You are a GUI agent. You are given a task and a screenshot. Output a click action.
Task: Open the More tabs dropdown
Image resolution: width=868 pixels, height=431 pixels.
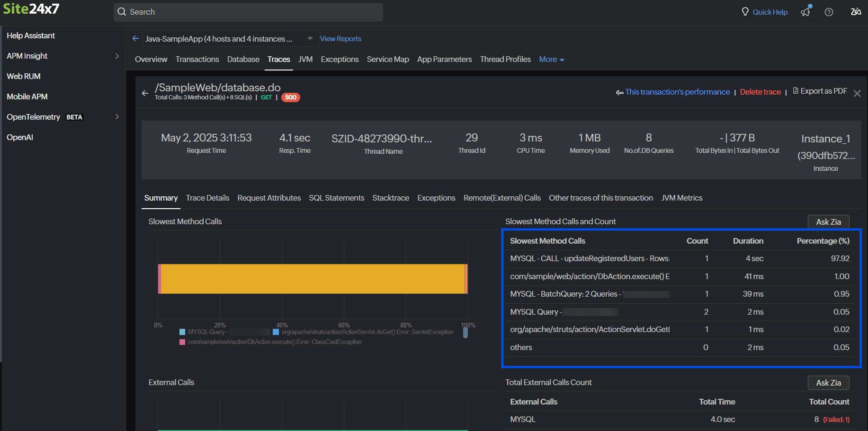coord(551,60)
